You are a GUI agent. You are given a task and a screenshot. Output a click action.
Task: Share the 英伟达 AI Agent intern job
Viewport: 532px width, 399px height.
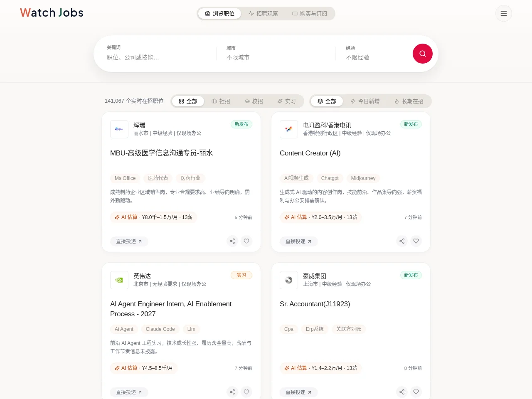coord(232,392)
